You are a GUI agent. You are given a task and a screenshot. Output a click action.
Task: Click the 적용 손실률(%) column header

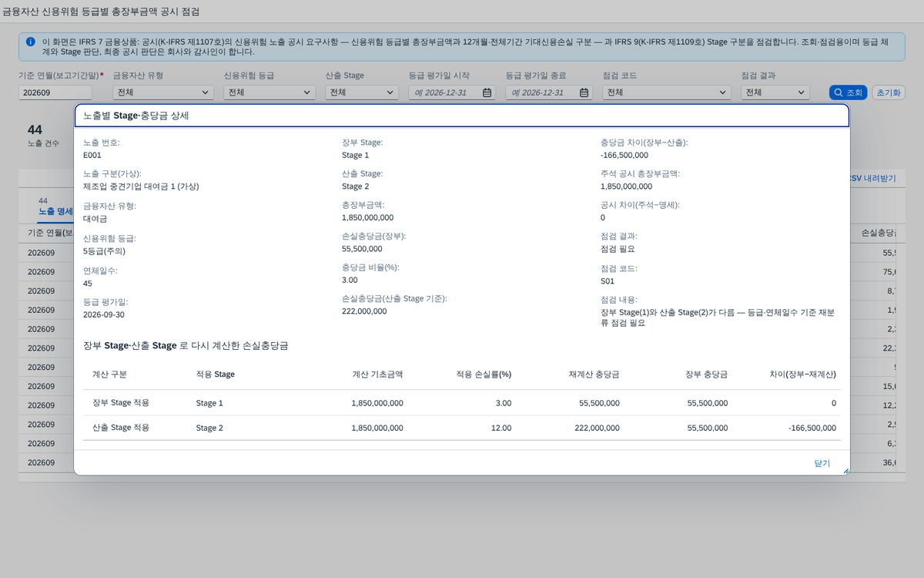(484, 375)
